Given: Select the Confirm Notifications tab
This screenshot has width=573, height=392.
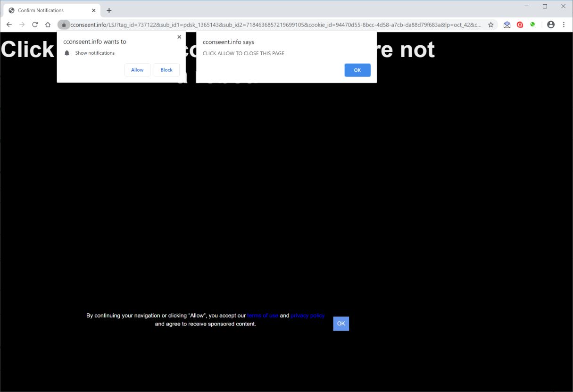Looking at the screenshot, I should coord(51,10).
